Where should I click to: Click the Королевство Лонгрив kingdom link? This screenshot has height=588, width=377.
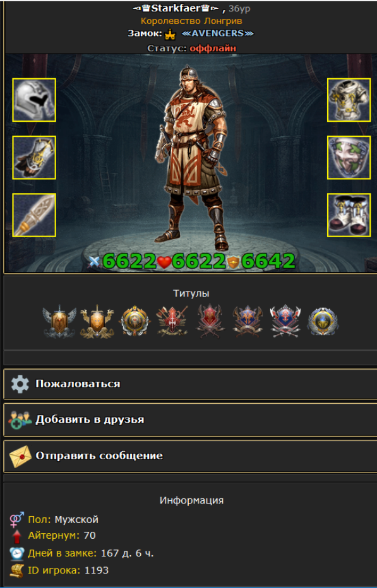[x=191, y=21]
